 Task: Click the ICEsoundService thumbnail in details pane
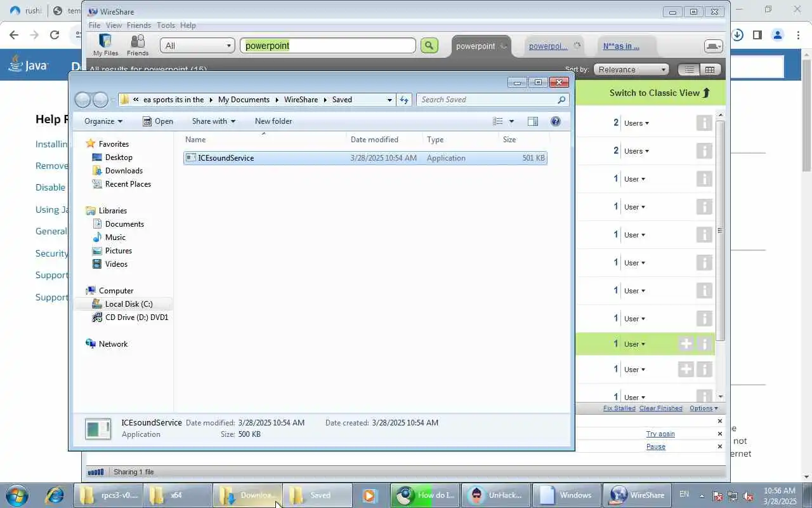98,429
